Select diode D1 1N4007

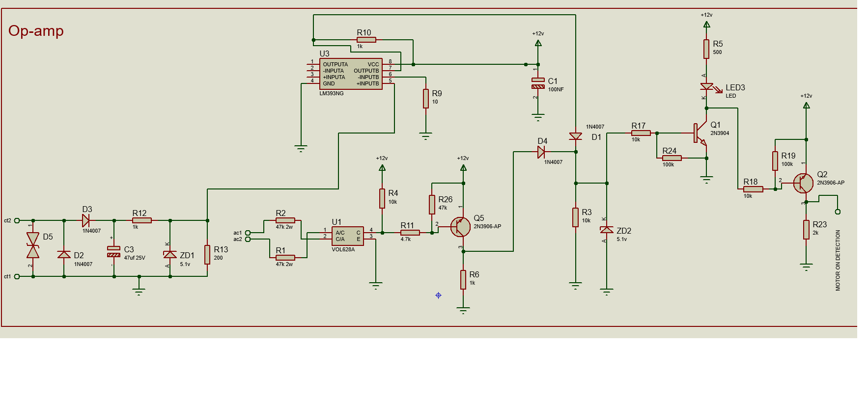click(x=575, y=136)
